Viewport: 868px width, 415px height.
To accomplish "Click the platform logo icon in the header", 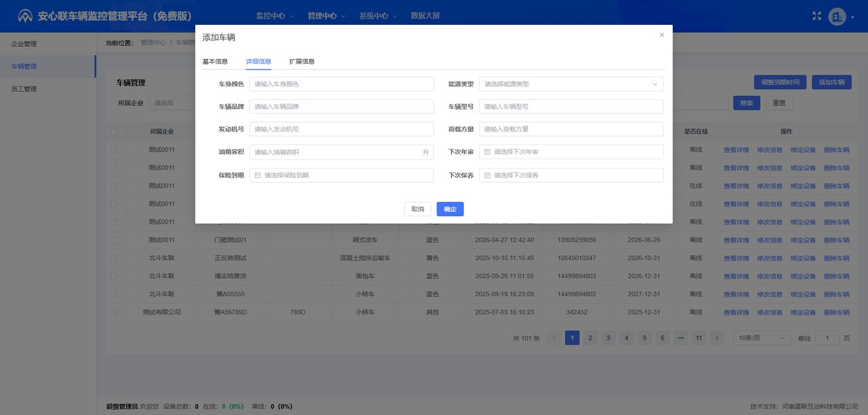I will tap(25, 16).
